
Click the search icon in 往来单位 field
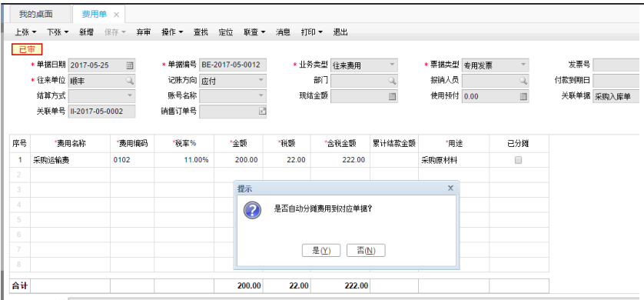click(x=130, y=81)
